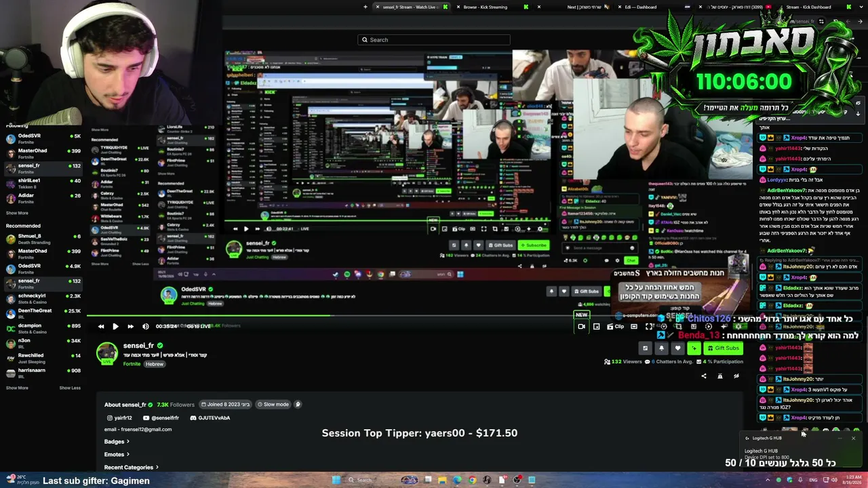Mute the stream volume speaker icon
Viewport: 868px width, 488px height.
[x=145, y=326]
